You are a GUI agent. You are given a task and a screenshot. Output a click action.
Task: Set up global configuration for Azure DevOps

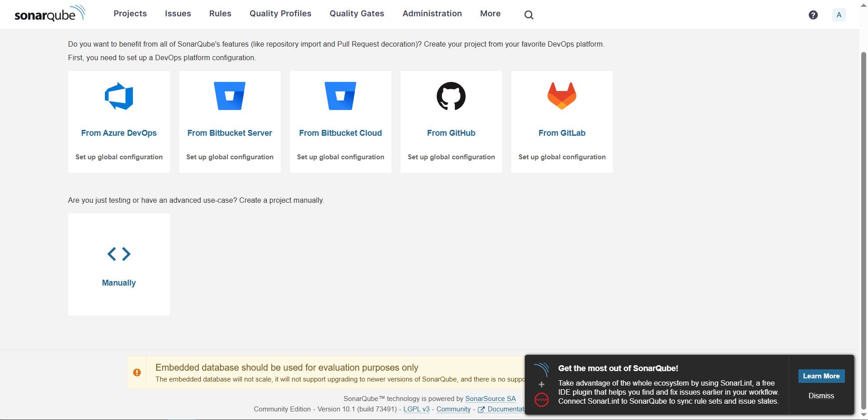tap(119, 157)
